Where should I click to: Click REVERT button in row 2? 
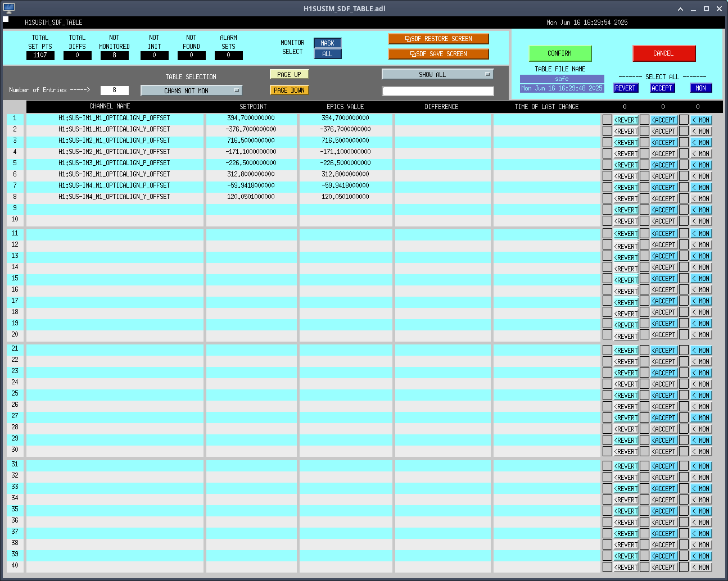point(626,131)
